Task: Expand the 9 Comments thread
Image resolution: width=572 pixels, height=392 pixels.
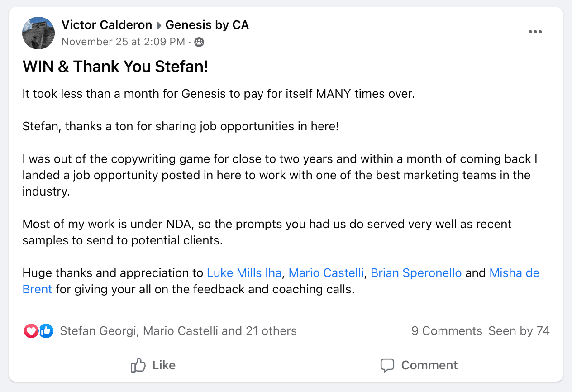Action: pyautogui.click(x=447, y=331)
